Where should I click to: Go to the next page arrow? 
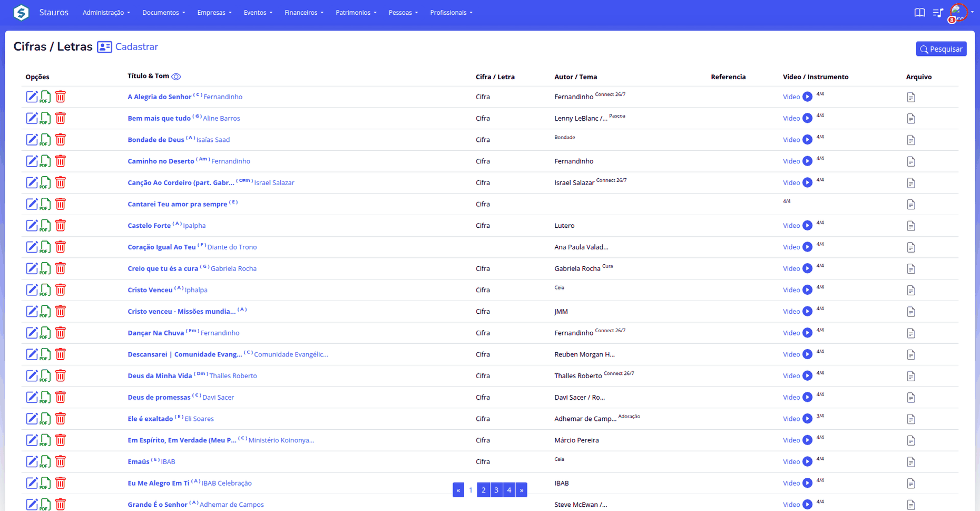click(x=522, y=490)
